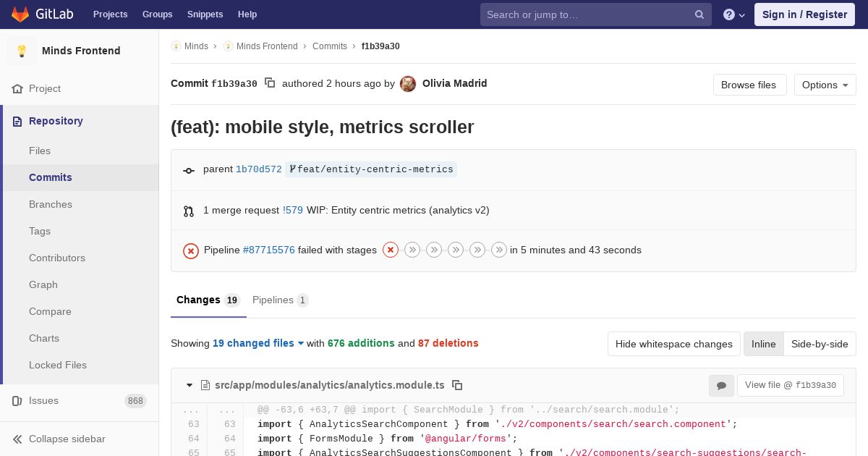The height and width of the screenshot is (456, 868).
Task: Switch diff view to Side-by-side
Action: click(820, 344)
